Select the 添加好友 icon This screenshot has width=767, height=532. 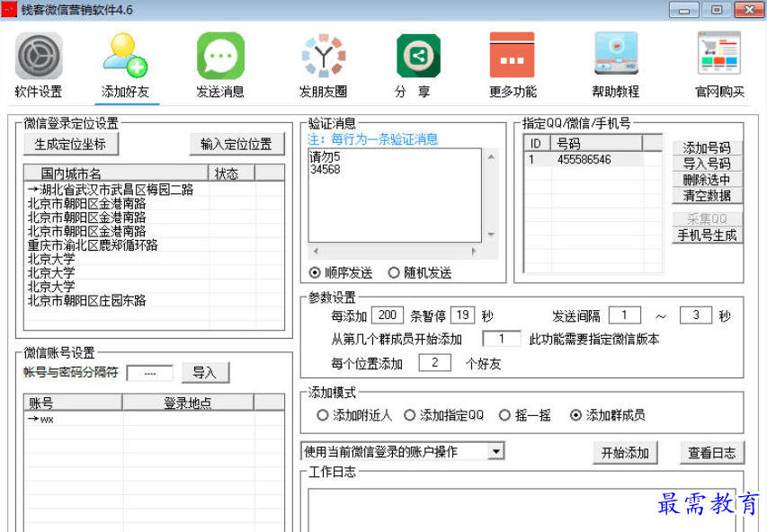[125, 55]
